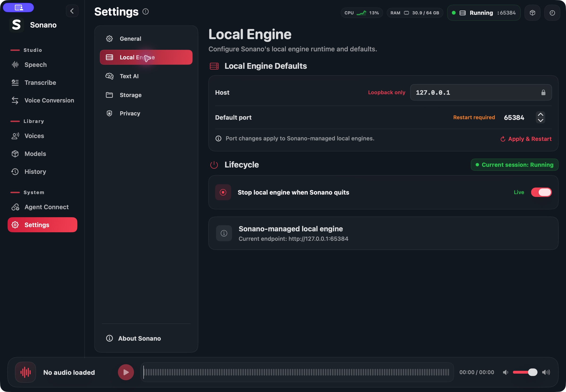Play audio with the player play button
The image size is (566, 392).
pos(126,372)
